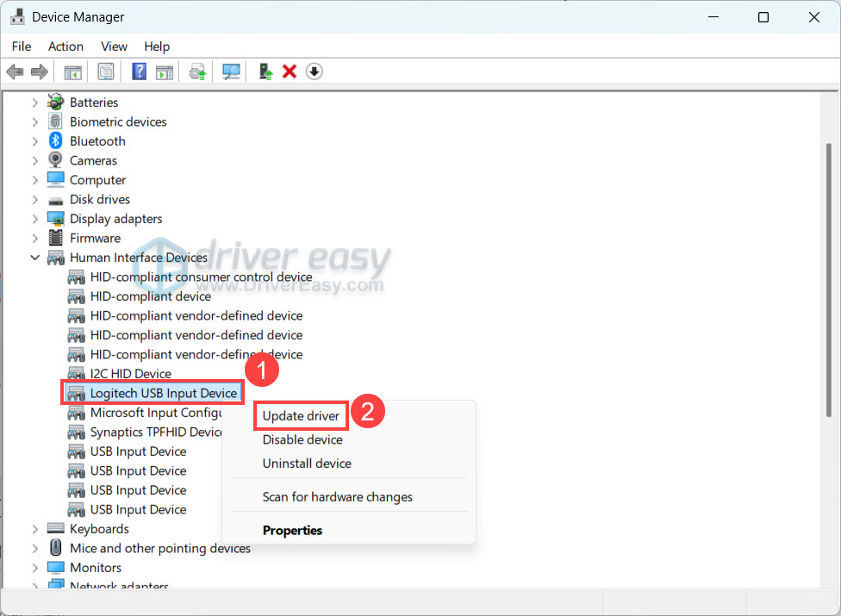
Task: Click the Computer category icon
Action: pyautogui.click(x=55, y=179)
